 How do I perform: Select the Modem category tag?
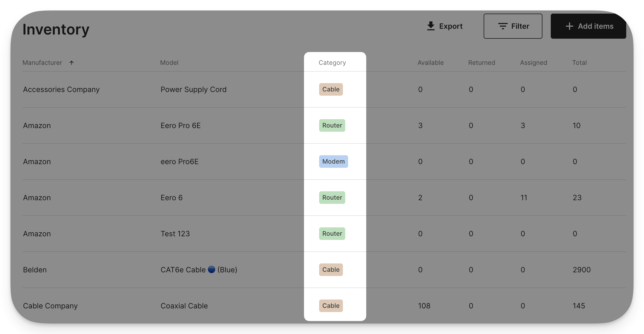[333, 162]
